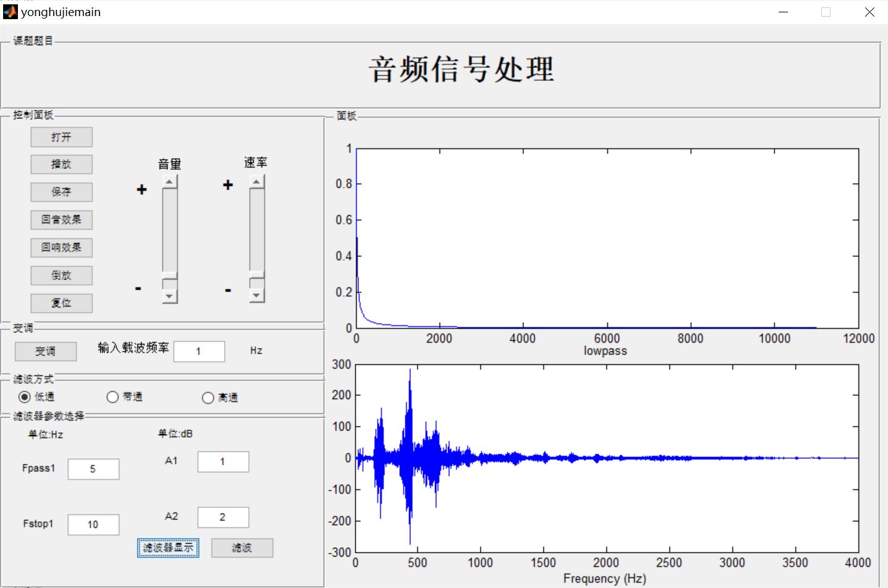Click the Frequency (Hz) spectrum plot
The image size is (888, 588).
pos(607,458)
